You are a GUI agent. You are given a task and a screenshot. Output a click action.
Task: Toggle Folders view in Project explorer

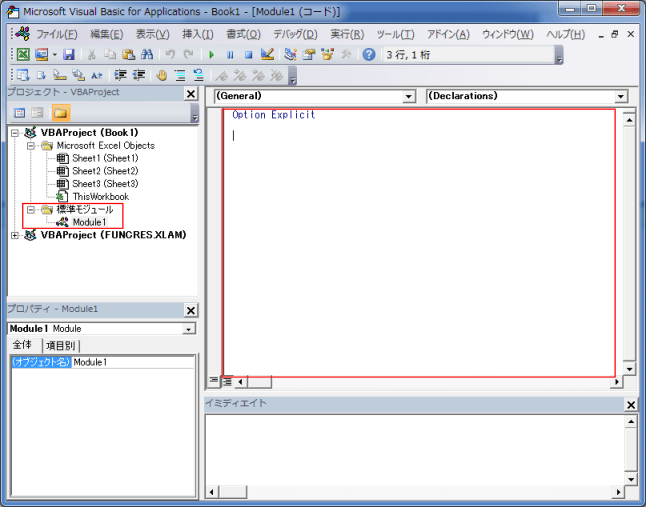(x=60, y=112)
